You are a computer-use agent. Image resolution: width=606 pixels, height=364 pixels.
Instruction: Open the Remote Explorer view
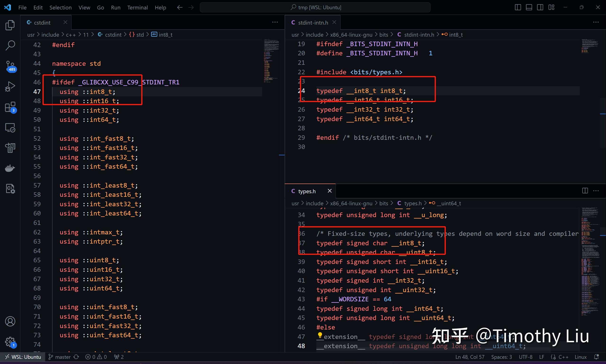pos(10,128)
